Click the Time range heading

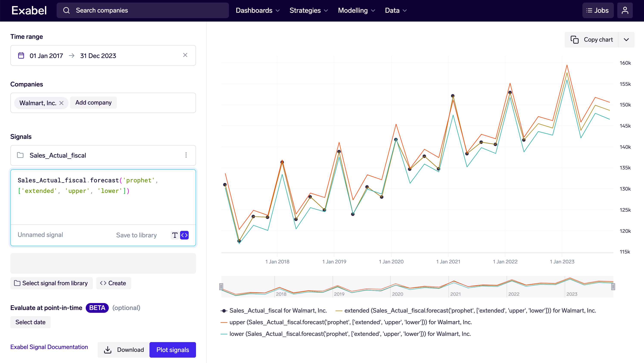coord(26,36)
